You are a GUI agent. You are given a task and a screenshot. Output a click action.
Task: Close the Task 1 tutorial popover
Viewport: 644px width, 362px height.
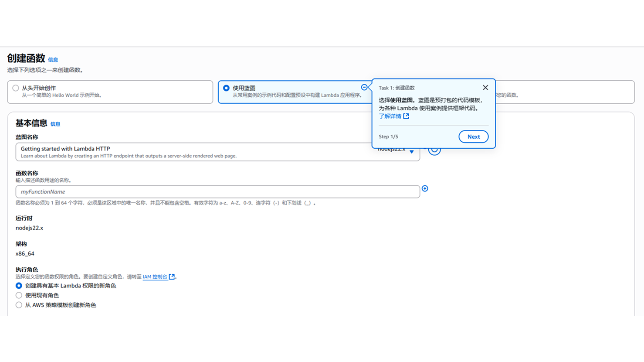point(485,88)
